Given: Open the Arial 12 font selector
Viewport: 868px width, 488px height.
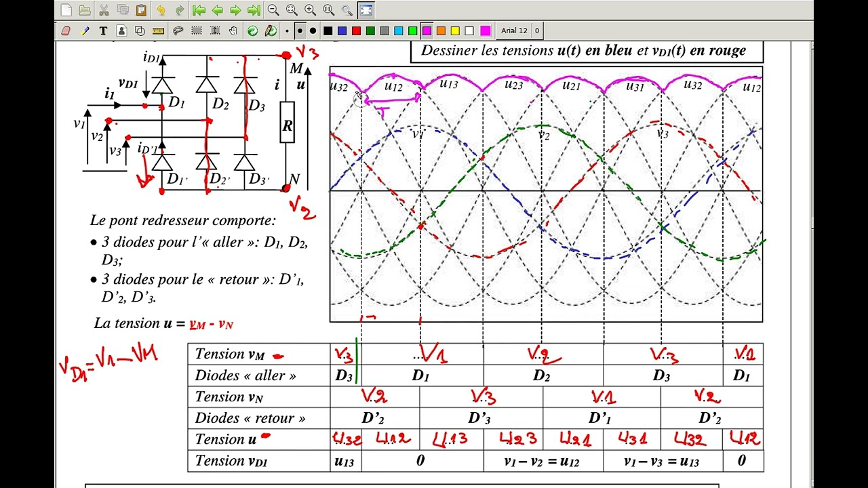Looking at the screenshot, I should click(514, 30).
